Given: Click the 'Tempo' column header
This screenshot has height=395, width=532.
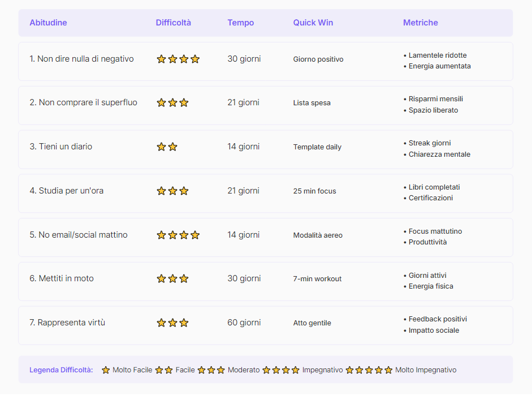Looking at the screenshot, I should click(x=240, y=23).
